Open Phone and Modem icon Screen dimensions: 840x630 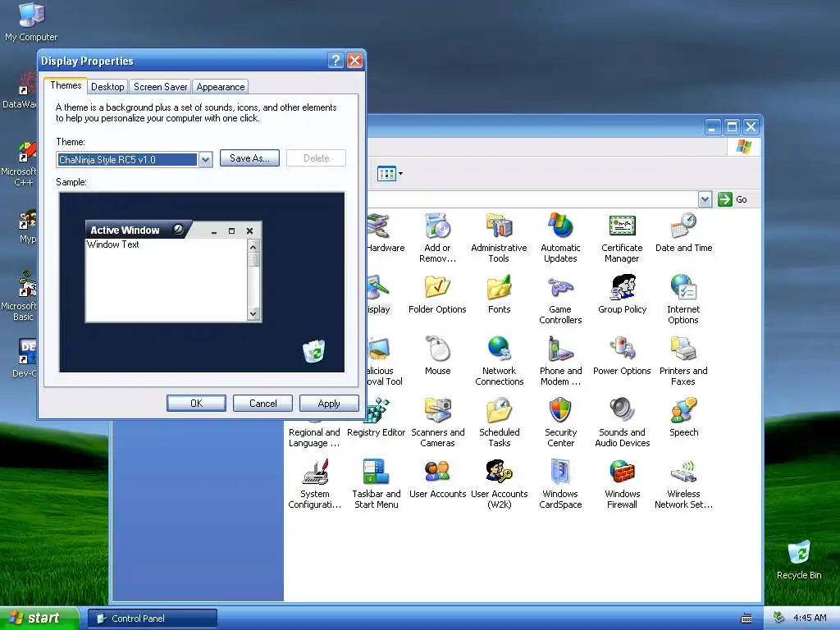(x=560, y=349)
